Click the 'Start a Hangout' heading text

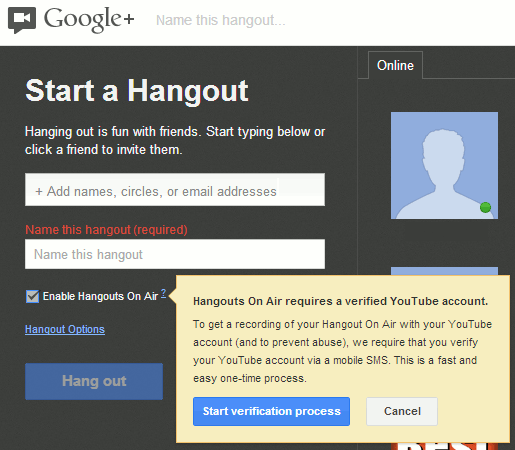137,91
